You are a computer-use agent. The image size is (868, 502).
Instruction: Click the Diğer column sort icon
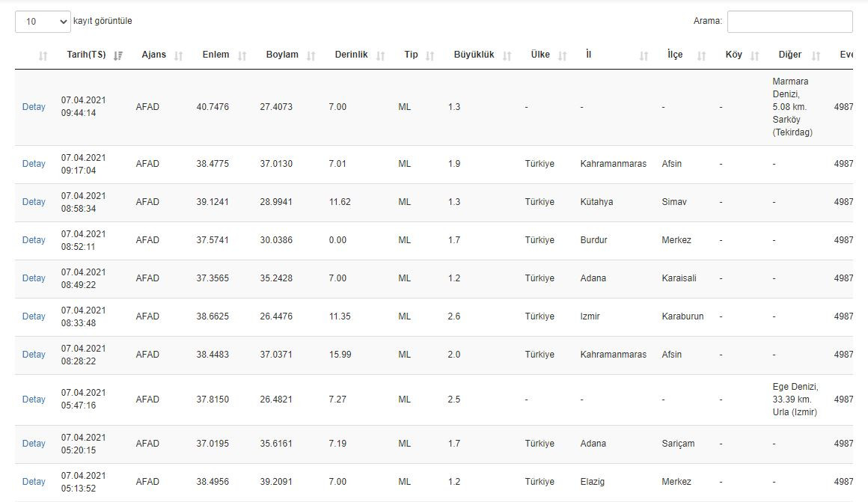pos(816,55)
